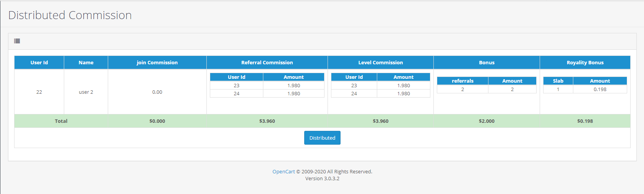This screenshot has height=194, width=644.
Task: Click the list icon in panel heading
Action: [17, 41]
